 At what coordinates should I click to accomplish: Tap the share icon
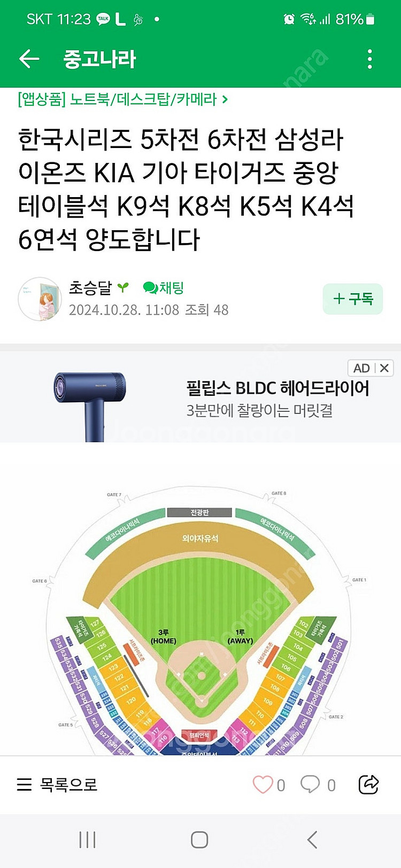368,784
